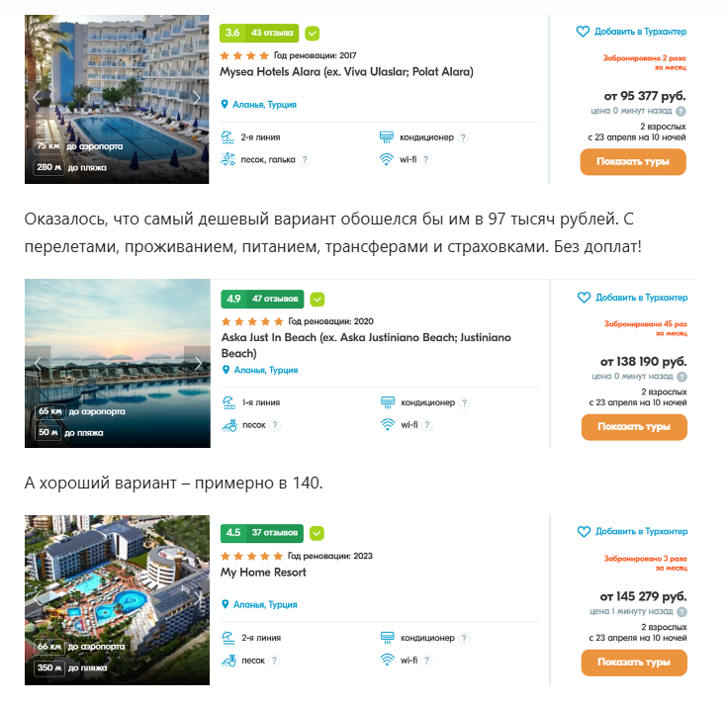Screen dimensions: 728x708
Task: Open My Home Resort aerial photo thumbnail
Action: coord(117,583)
